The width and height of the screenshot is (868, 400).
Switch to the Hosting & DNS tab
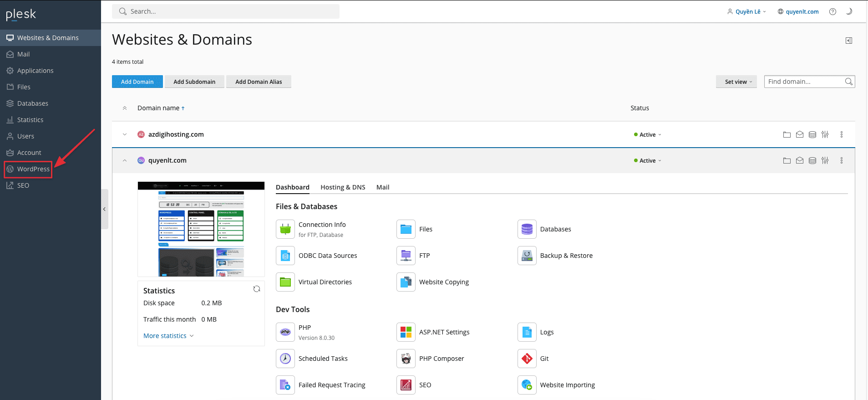click(x=343, y=187)
